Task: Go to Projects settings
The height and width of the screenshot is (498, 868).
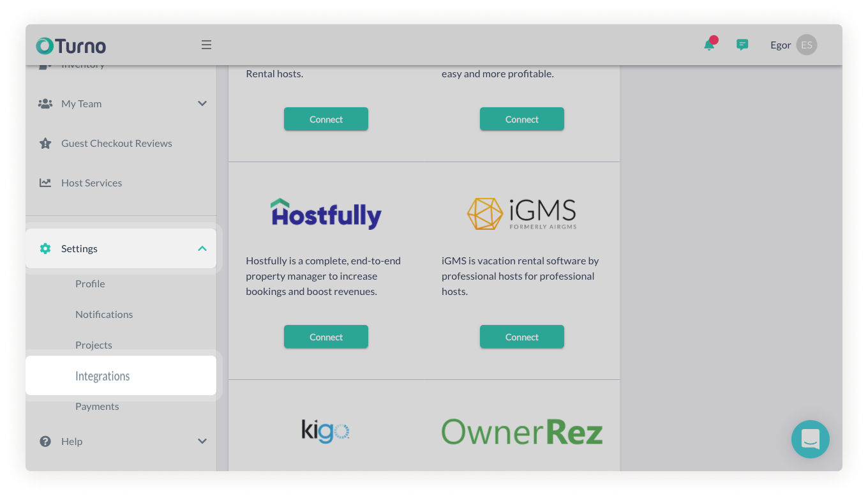Action: click(x=94, y=345)
